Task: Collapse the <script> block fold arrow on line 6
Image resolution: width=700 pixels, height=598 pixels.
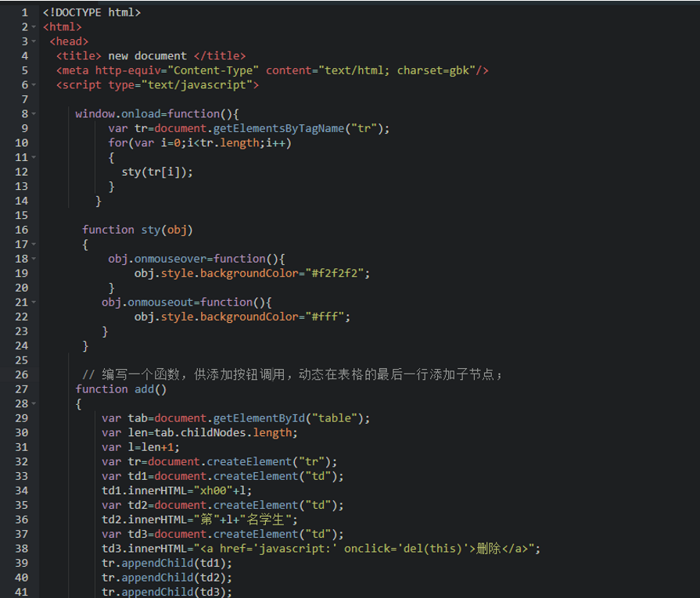Action: click(x=34, y=84)
